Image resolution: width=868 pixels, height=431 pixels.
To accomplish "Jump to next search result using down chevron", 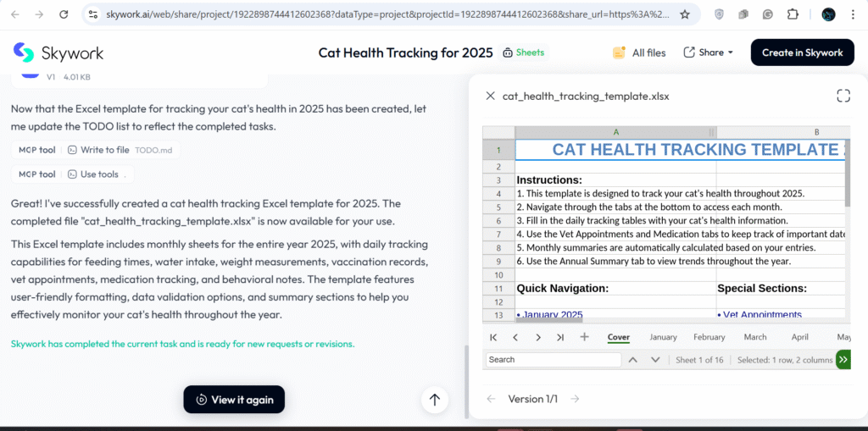I will coord(655,360).
